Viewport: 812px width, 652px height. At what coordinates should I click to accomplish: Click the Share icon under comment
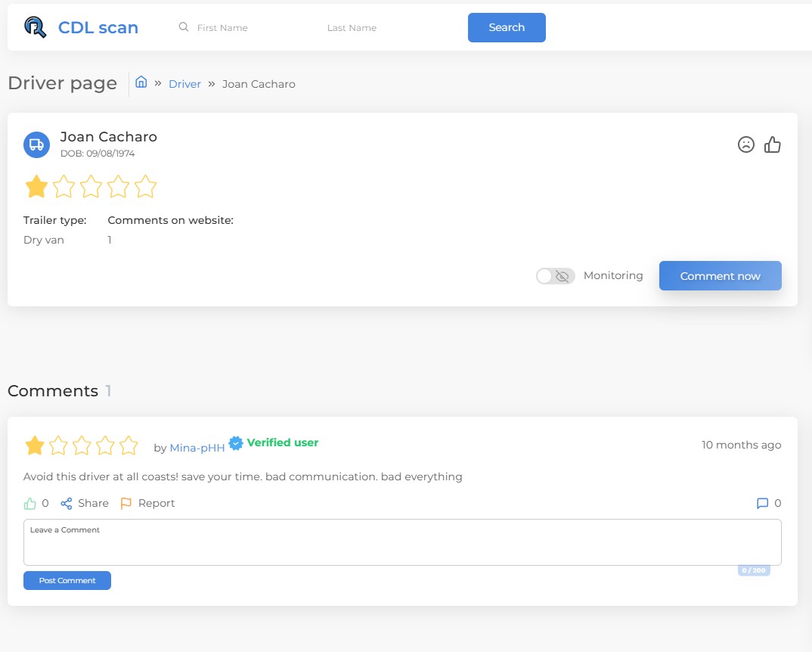coord(67,503)
